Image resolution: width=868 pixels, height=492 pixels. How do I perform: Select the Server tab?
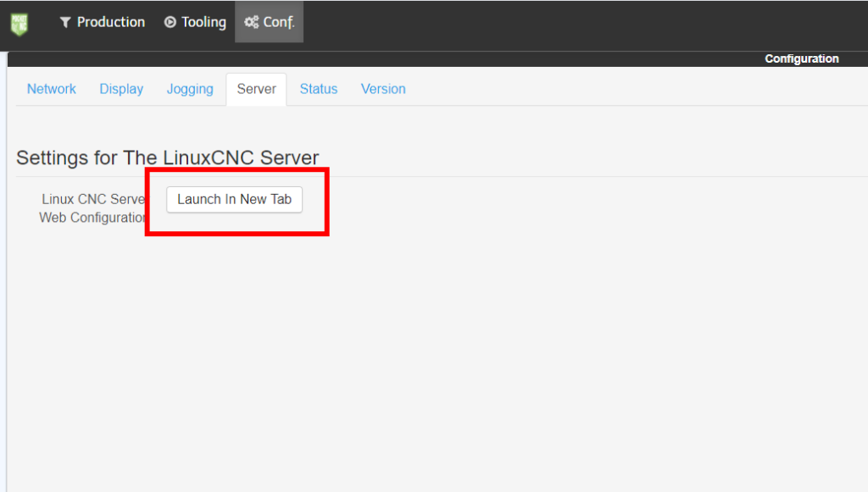tap(256, 89)
